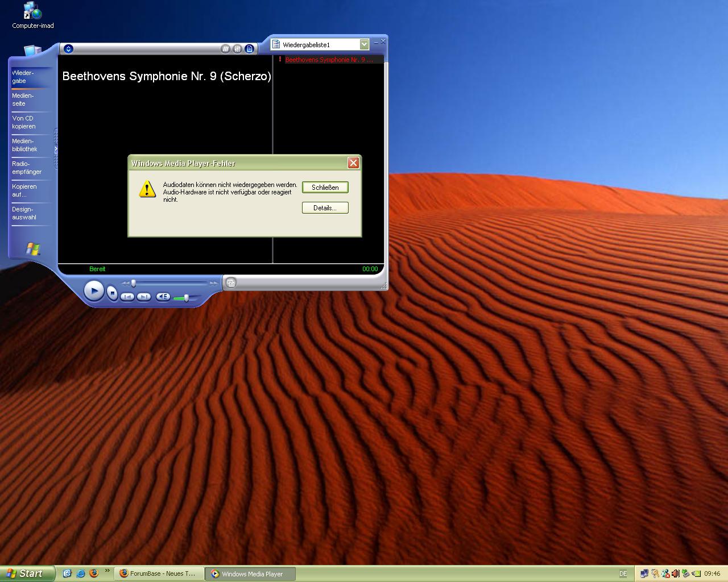
Task: Close the Windows Media Player-Fehler dialog
Action: click(353, 163)
